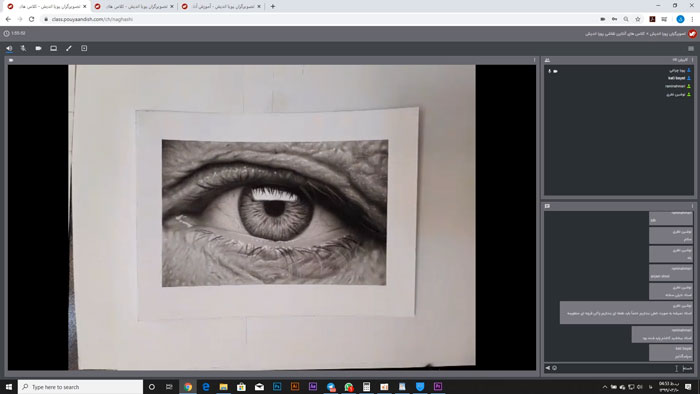Open the notification center icon
Screen dimensions: 700x394
click(688, 387)
